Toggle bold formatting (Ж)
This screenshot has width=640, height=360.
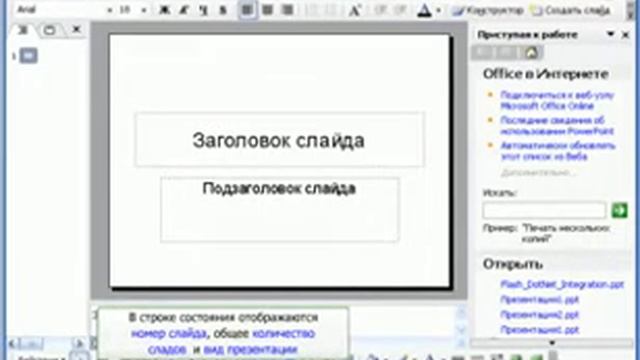click(x=164, y=10)
